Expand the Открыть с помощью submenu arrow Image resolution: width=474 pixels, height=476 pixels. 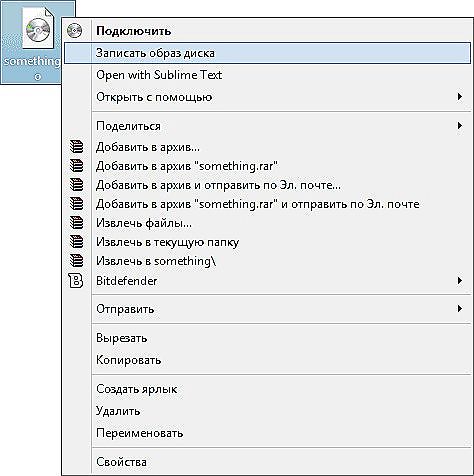[460, 97]
